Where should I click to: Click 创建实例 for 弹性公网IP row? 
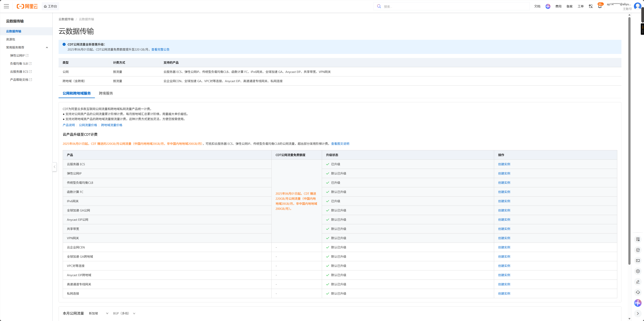coord(504,174)
